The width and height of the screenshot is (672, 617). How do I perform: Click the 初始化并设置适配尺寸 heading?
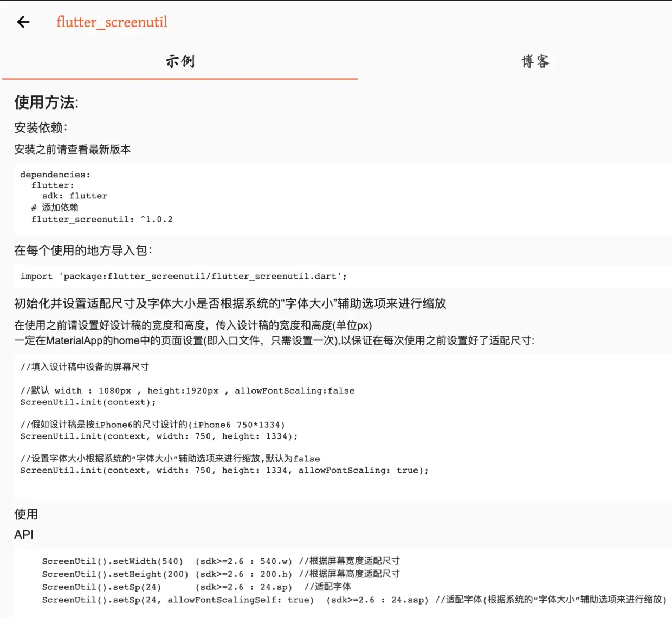coord(230,304)
